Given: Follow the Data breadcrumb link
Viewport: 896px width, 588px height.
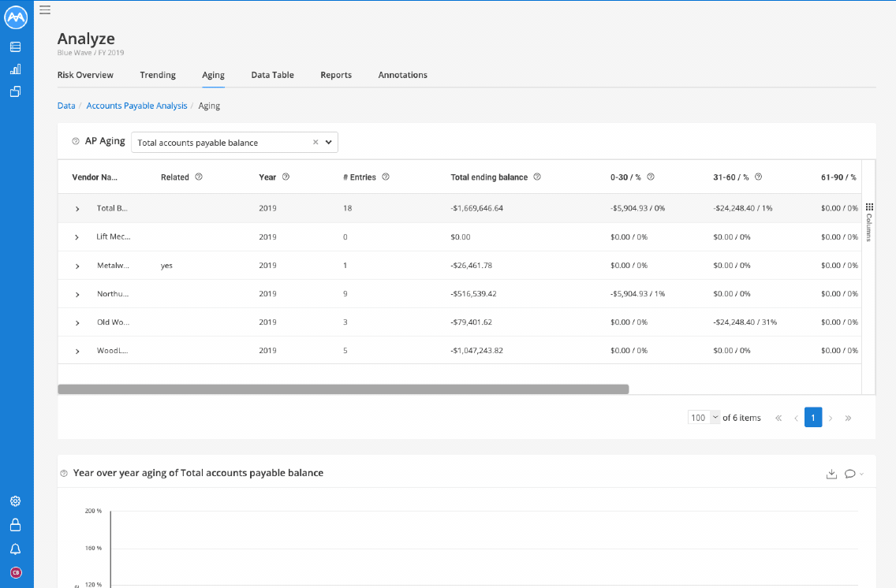Looking at the screenshot, I should [x=66, y=106].
